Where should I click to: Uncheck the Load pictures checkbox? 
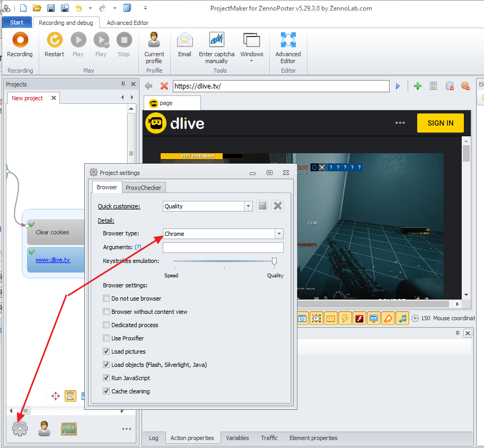pyautogui.click(x=107, y=352)
